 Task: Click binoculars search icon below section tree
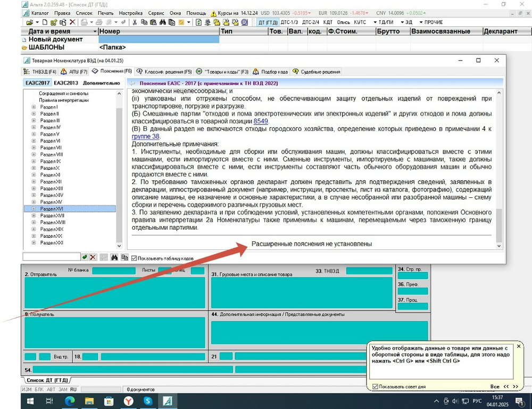tap(114, 257)
